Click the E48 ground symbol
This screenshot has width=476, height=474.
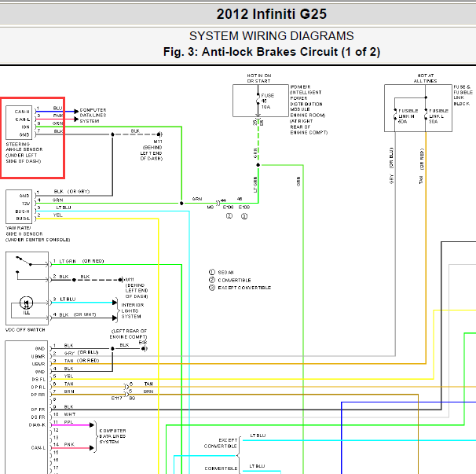(145, 348)
